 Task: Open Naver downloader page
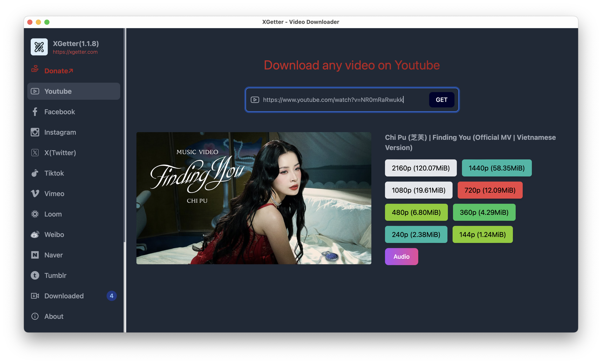tap(74, 255)
